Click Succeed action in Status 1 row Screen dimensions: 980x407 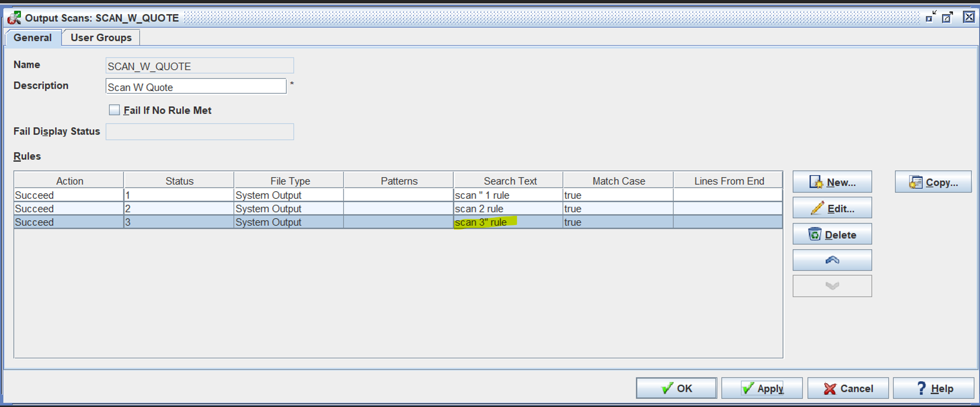tap(69, 195)
